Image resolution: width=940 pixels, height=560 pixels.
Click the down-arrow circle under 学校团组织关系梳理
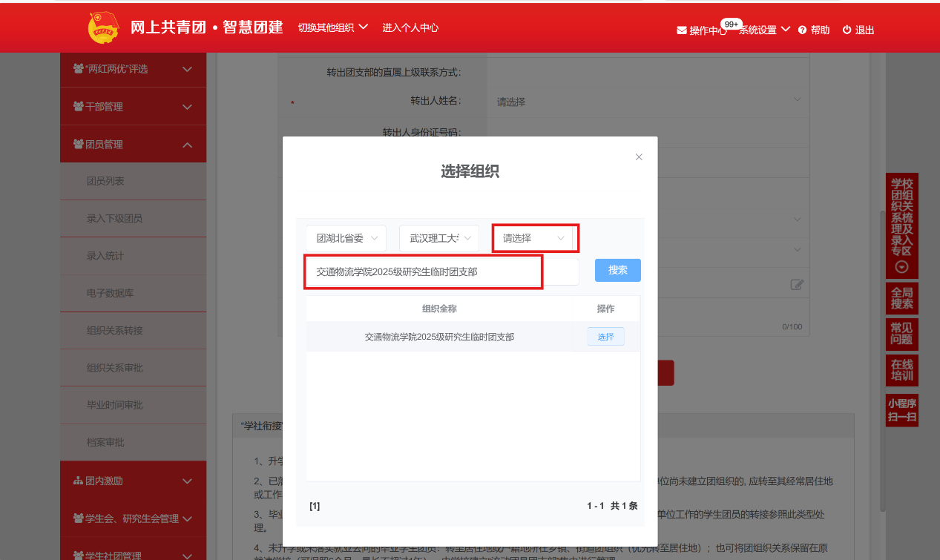tap(901, 267)
